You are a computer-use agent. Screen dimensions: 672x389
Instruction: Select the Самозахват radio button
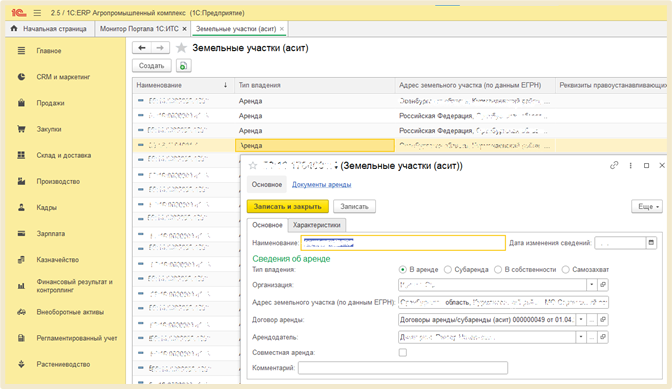pyautogui.click(x=566, y=269)
